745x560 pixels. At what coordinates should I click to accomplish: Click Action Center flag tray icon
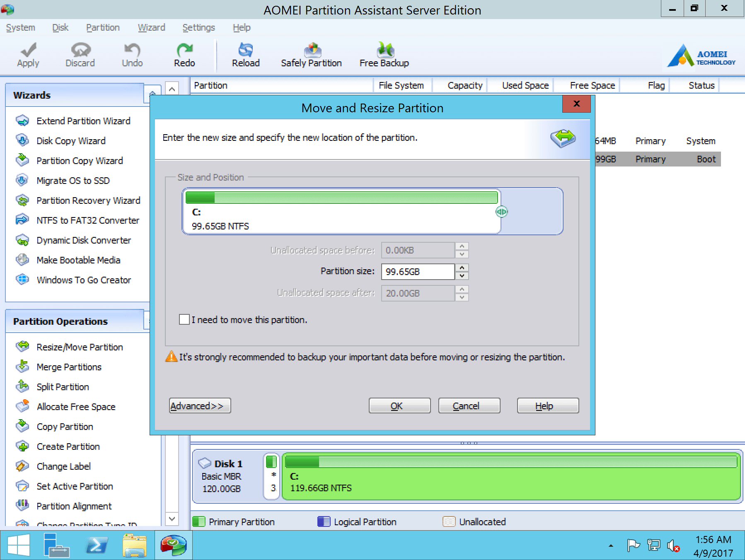(x=634, y=546)
